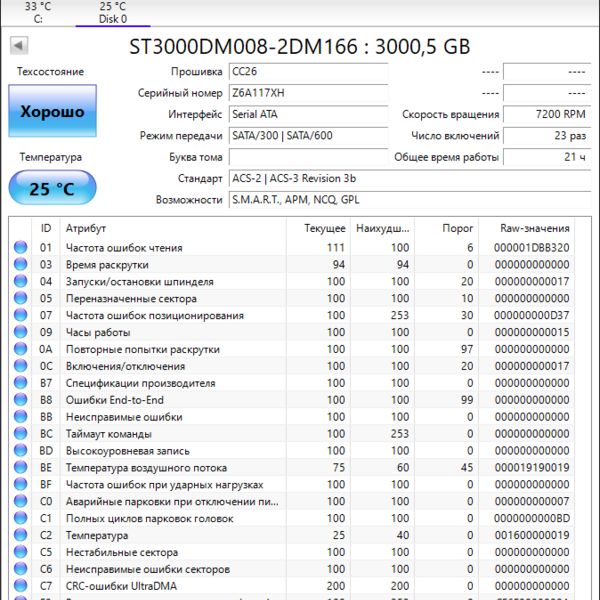Select the Время раскрутки attribute text
The width and height of the screenshot is (600, 600).
point(107,265)
